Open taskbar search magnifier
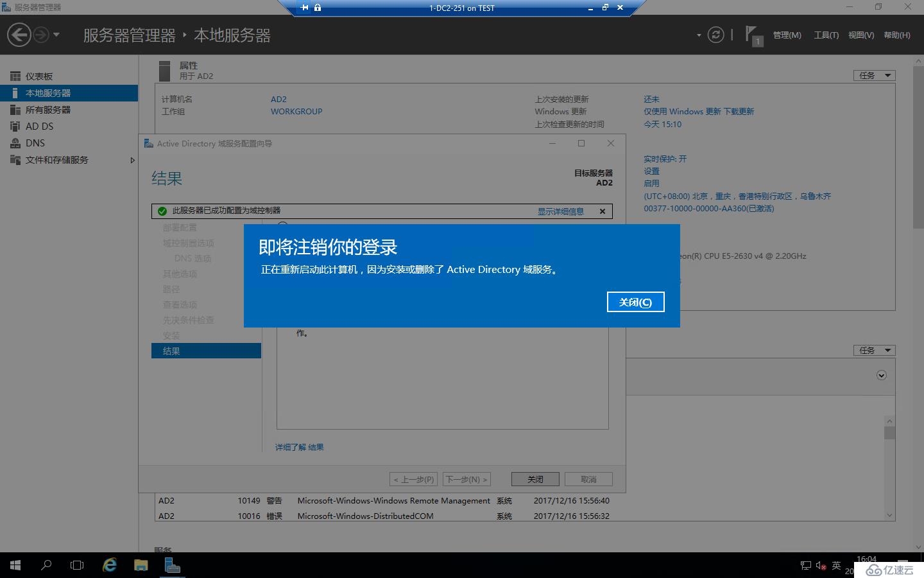This screenshot has height=578, width=924. pyautogui.click(x=46, y=565)
